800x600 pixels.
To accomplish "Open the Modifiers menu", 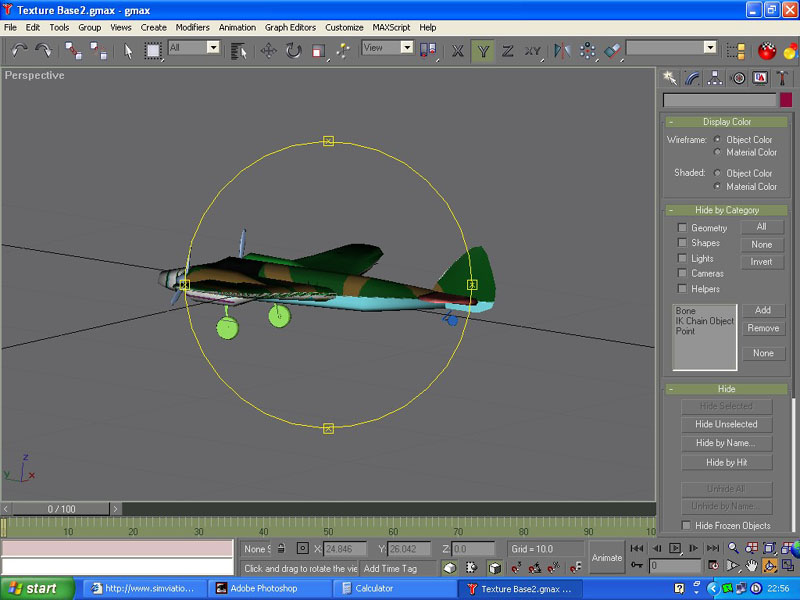I will pos(192,27).
